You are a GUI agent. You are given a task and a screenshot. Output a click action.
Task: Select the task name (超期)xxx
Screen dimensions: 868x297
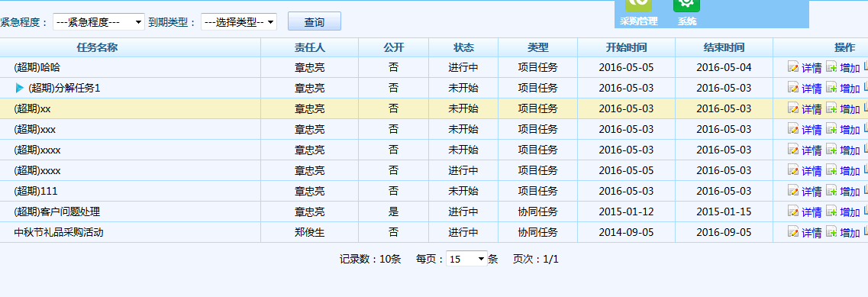(x=35, y=129)
